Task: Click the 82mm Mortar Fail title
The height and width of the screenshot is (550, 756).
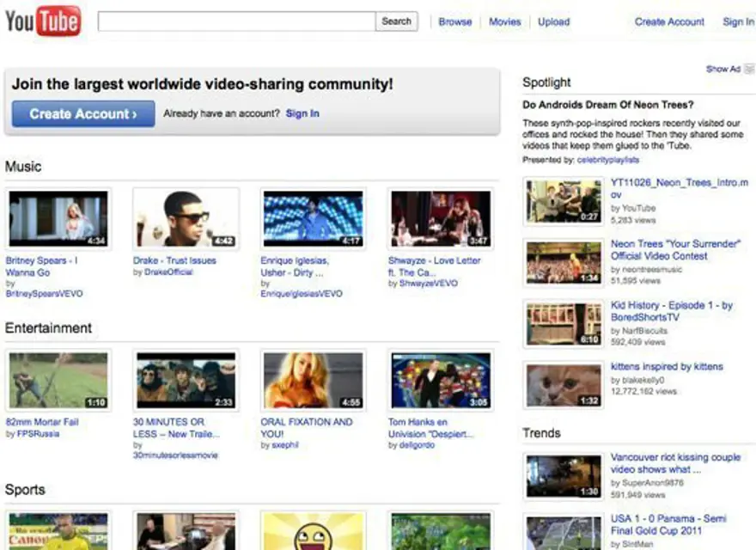Action: (42, 422)
